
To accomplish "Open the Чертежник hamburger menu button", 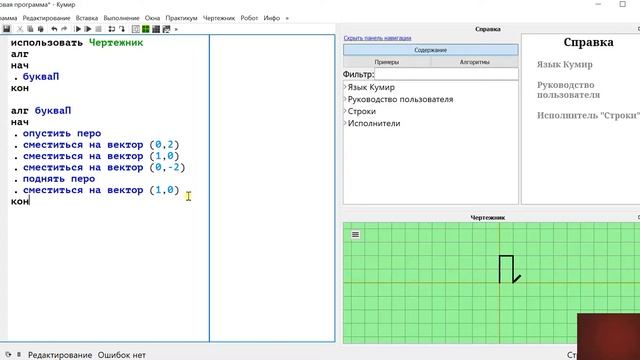I will pyautogui.click(x=356, y=235).
